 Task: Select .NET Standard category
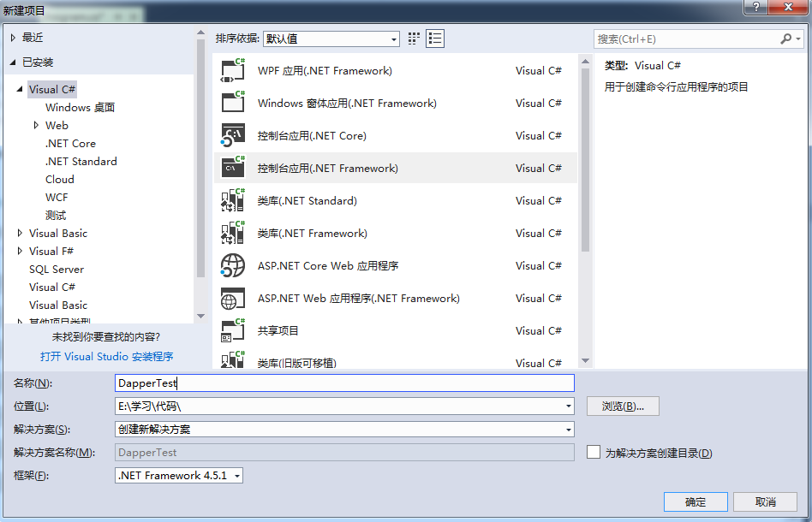(x=81, y=162)
